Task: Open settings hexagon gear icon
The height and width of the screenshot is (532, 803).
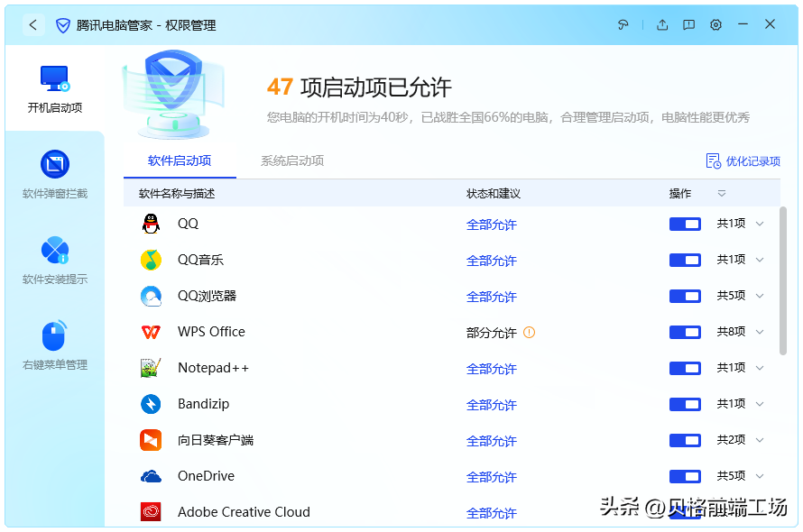Action: tap(716, 24)
